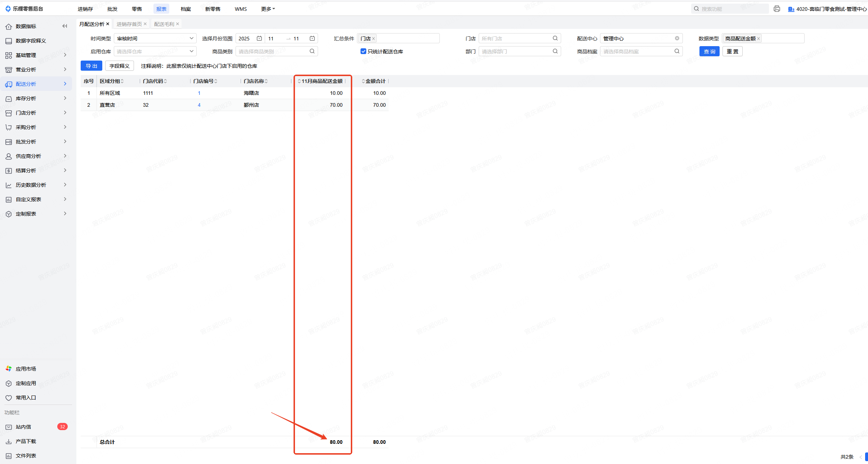Viewport: 868px width, 464px height.
Task: Open the calendar icon next to 2025
Action: point(259,38)
